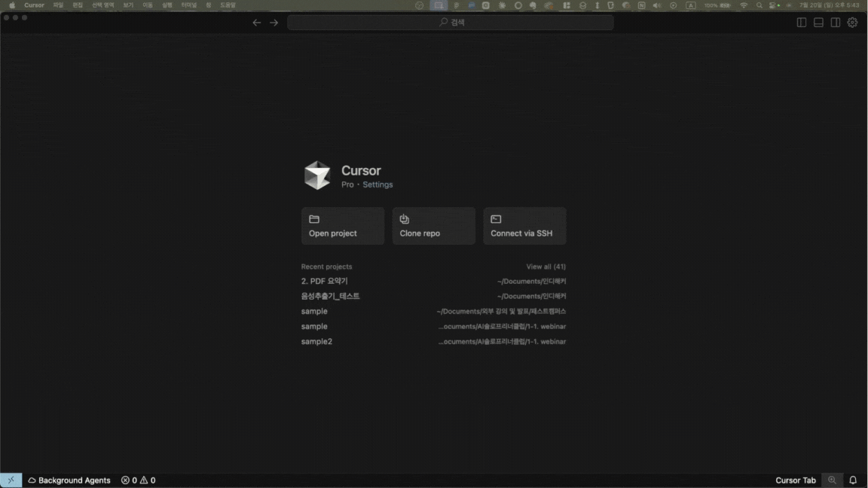Open the 편집 menu
This screenshot has height=488, width=868.
coord(78,5)
